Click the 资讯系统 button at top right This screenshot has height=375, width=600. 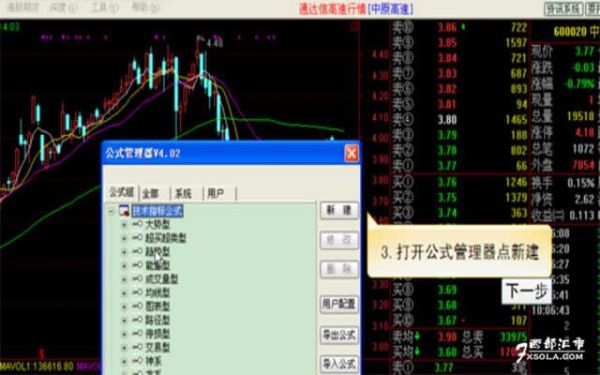coord(563,8)
